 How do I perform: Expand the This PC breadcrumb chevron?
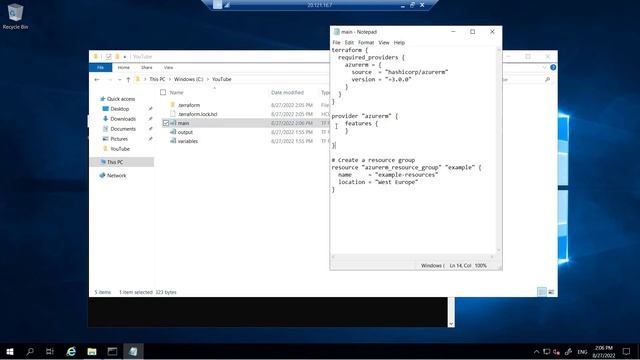[x=170, y=80]
